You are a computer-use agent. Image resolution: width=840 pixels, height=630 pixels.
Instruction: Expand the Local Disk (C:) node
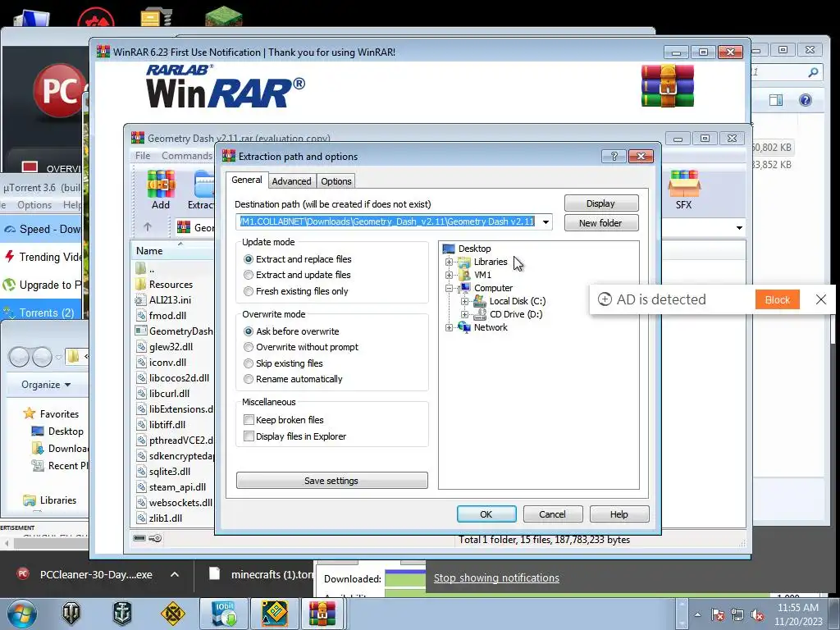(x=464, y=301)
